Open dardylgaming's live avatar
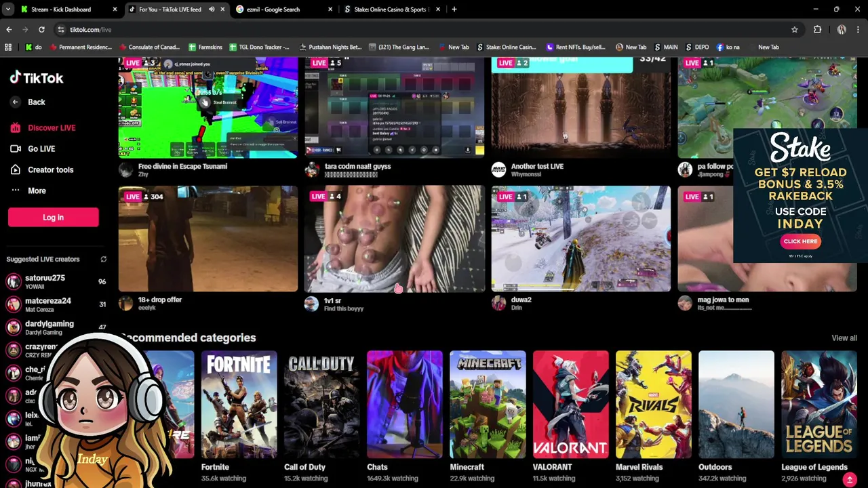868x488 pixels. 14,327
